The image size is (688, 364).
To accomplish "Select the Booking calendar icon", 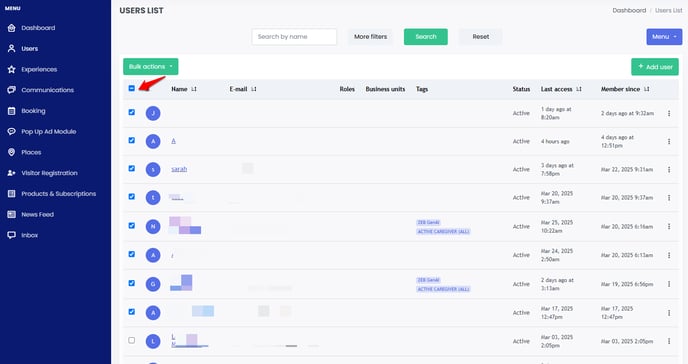I will tap(11, 111).
